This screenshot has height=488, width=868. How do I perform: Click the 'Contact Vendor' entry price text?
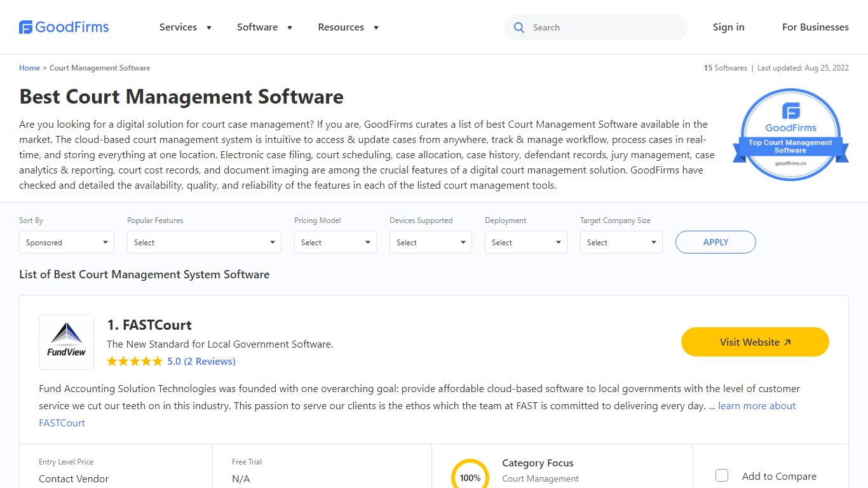click(74, 479)
